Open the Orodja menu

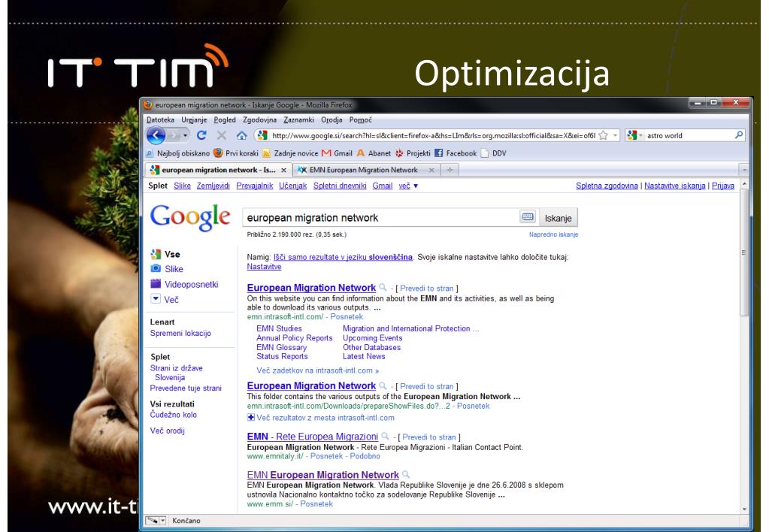332,119
